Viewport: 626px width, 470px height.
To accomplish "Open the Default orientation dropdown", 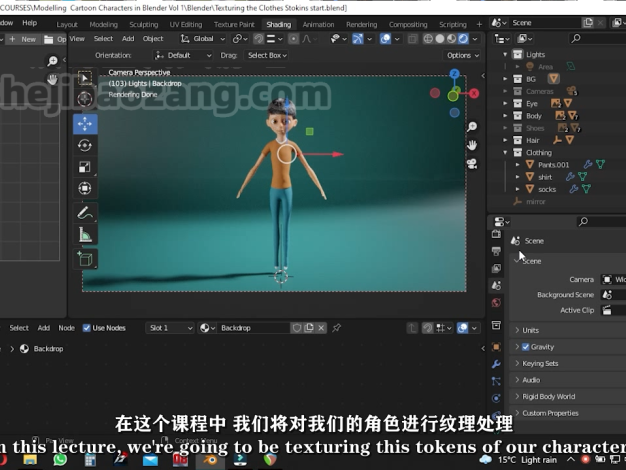I will [183, 55].
